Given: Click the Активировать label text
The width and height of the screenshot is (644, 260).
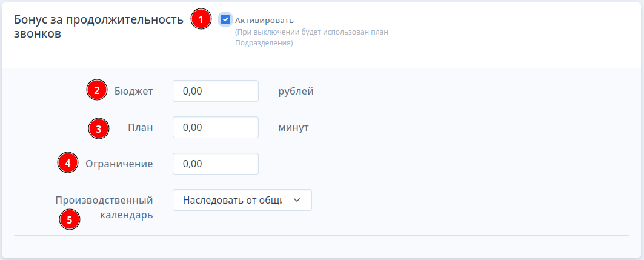Looking at the screenshot, I should pyautogui.click(x=264, y=20).
